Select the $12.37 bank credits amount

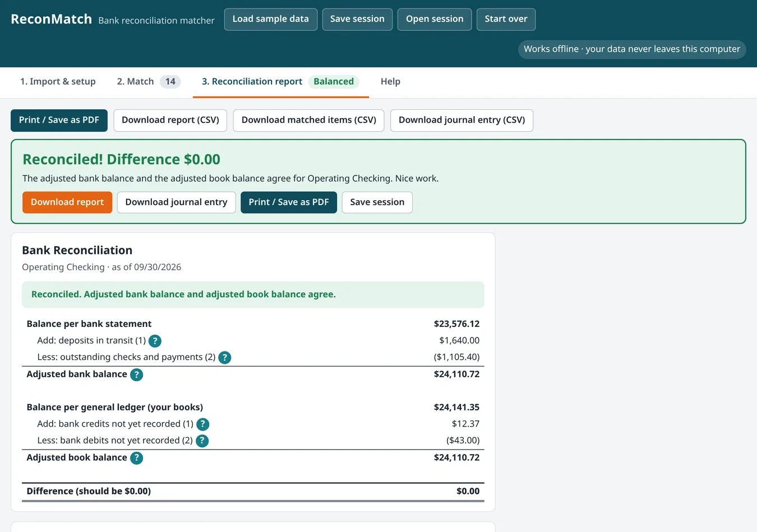[x=465, y=424]
